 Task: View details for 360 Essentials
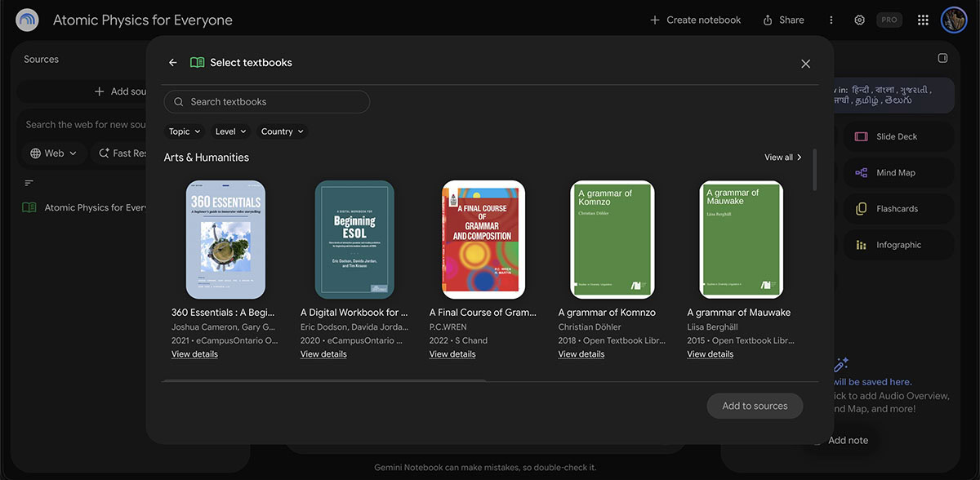[x=194, y=354]
